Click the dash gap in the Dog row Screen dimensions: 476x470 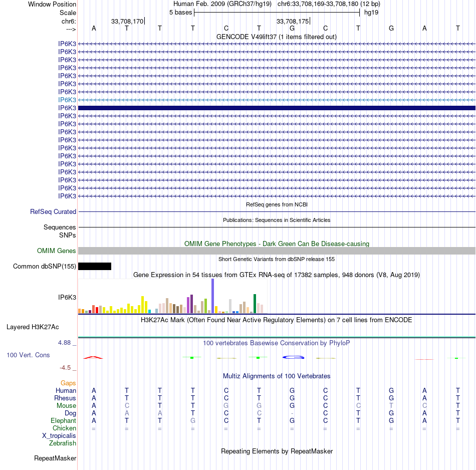(292, 413)
